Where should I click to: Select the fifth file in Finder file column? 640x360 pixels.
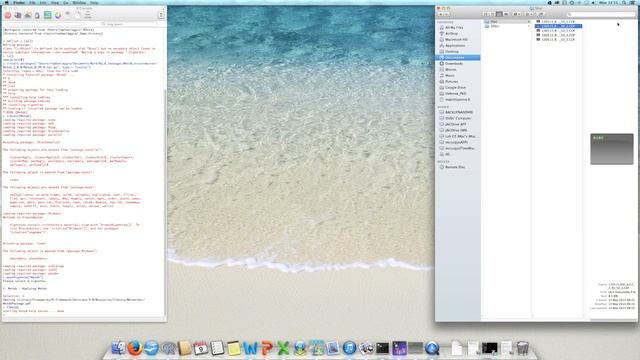[558, 40]
